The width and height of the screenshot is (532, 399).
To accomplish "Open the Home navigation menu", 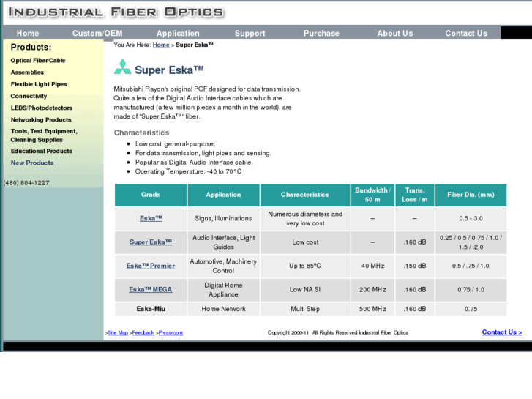I will tap(28, 33).
